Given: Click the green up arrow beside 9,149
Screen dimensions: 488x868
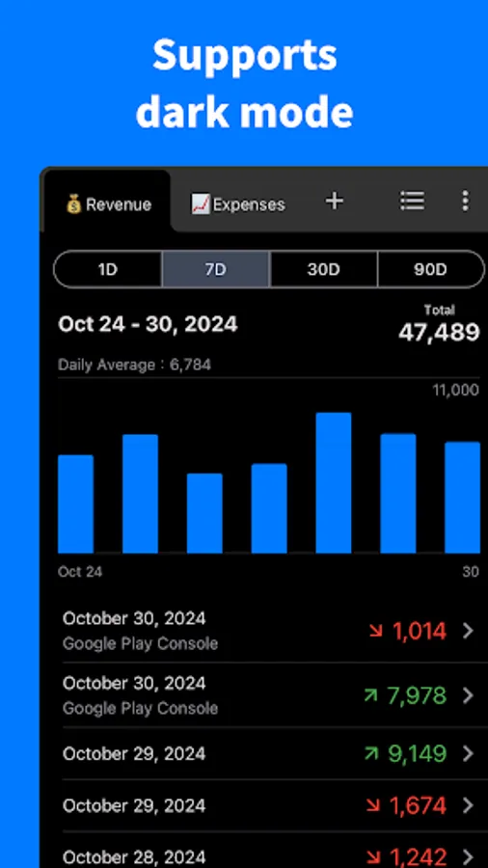Looking at the screenshot, I should [370, 753].
